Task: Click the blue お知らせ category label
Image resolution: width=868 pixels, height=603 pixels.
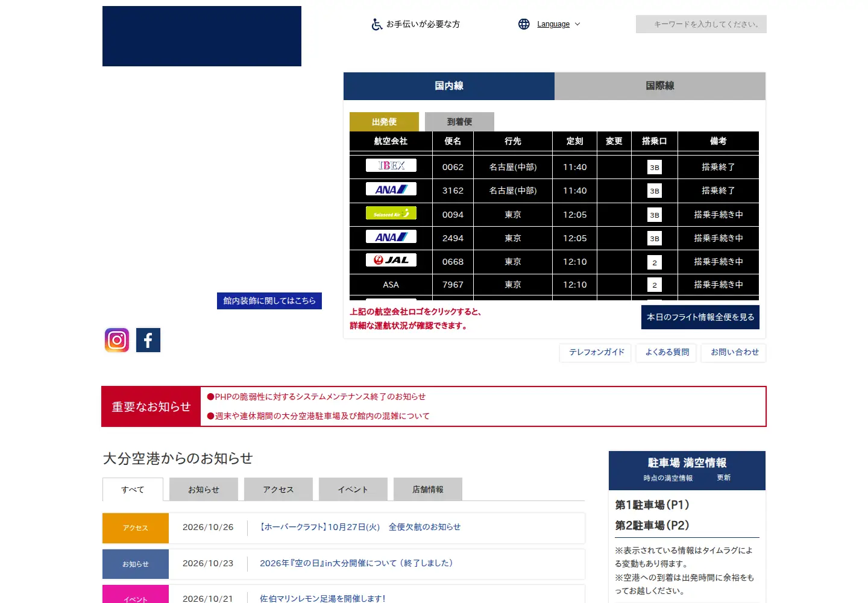Action: (x=136, y=564)
